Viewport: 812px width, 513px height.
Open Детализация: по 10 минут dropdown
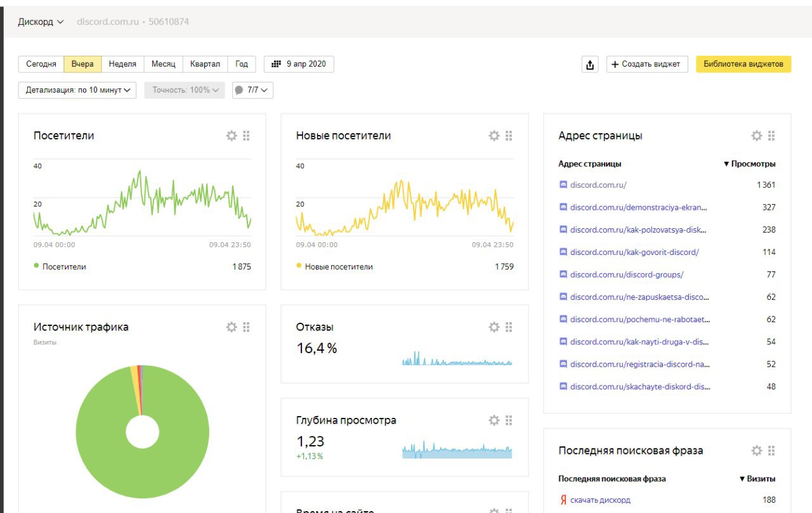pyautogui.click(x=77, y=90)
